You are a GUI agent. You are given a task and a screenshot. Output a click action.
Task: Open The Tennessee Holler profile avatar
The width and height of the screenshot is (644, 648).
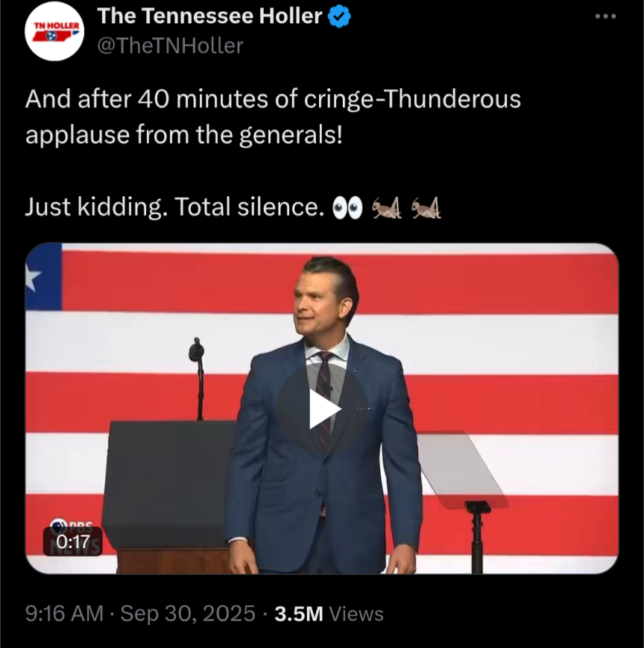(54, 31)
